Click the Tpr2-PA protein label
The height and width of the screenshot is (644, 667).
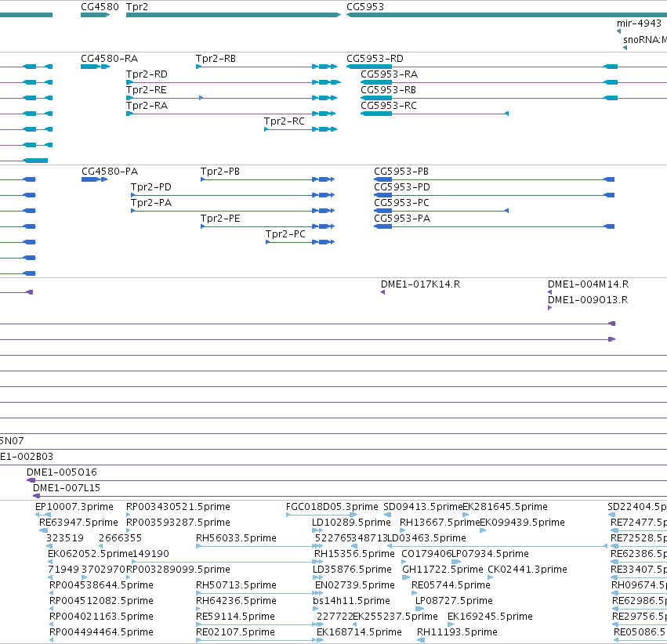(151, 203)
